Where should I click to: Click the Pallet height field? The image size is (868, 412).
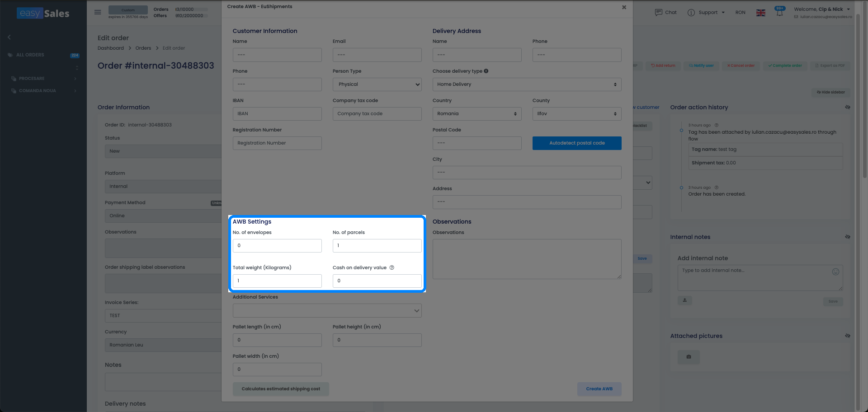(377, 340)
